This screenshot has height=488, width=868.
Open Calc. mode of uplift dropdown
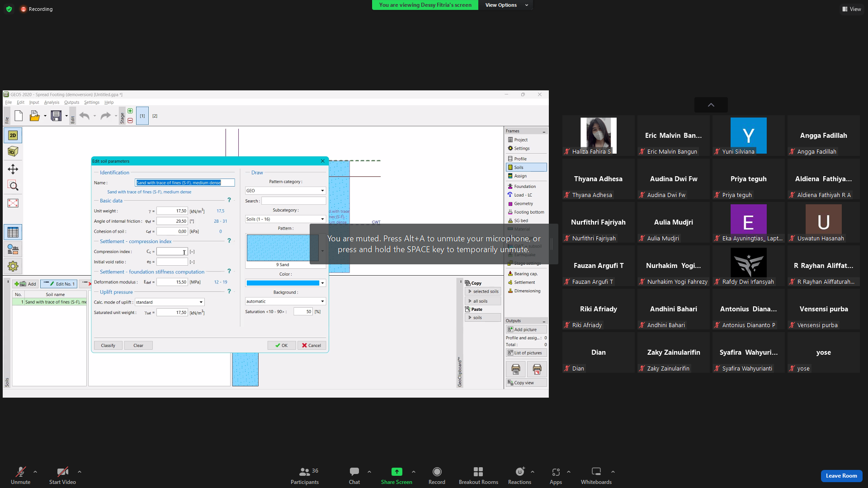pyautogui.click(x=170, y=302)
